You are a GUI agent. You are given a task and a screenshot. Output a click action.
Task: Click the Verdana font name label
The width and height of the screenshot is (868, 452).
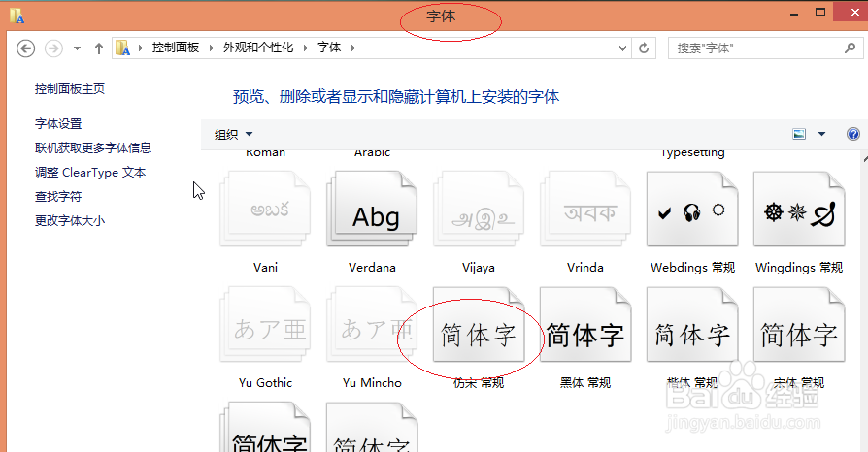pos(372,268)
